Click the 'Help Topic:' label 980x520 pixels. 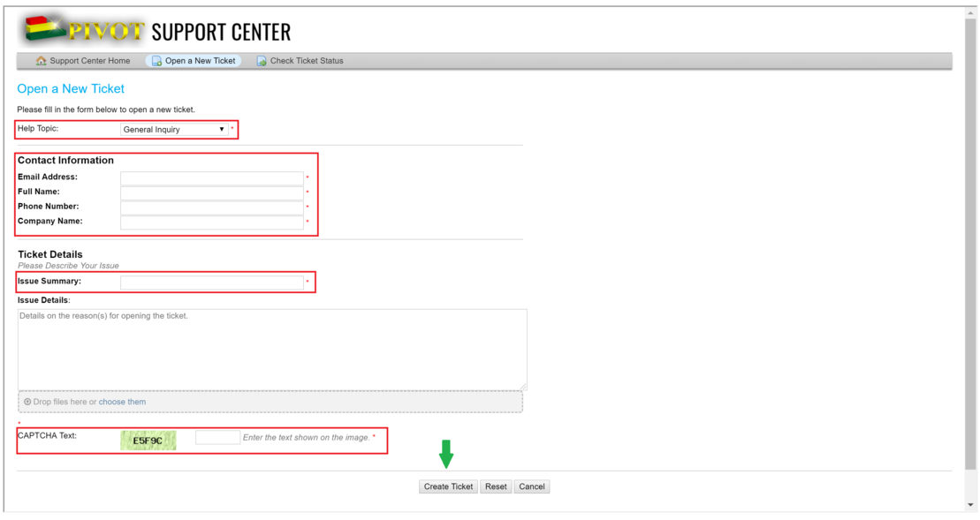38,129
